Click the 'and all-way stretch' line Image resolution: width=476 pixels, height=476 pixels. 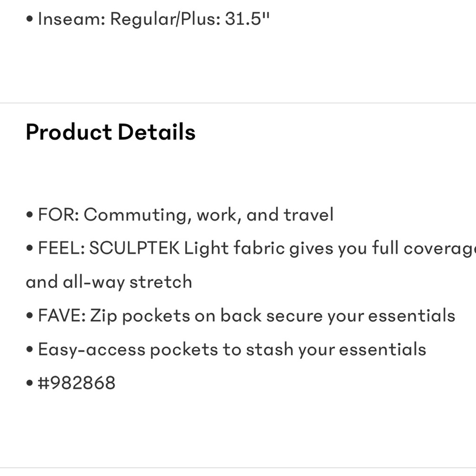(109, 282)
